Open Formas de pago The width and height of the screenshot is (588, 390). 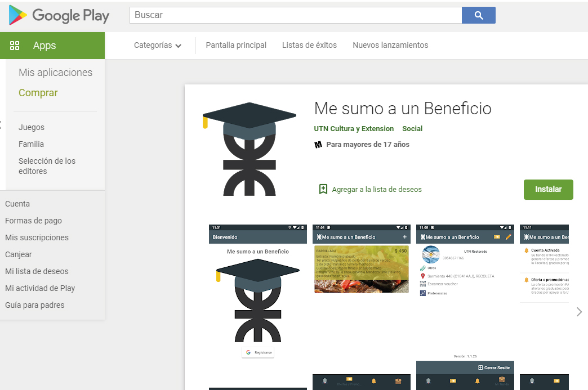pos(33,221)
